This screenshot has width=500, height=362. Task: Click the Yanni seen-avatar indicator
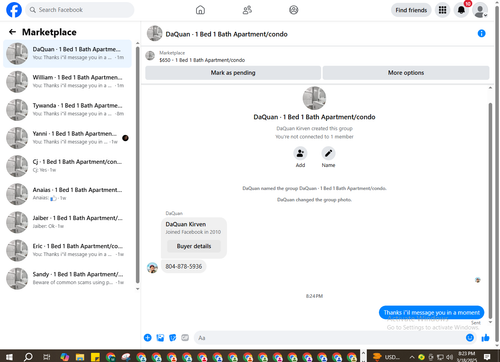pyautogui.click(x=125, y=138)
